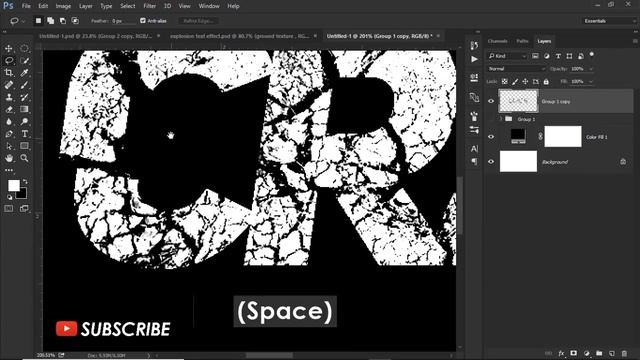The image size is (640, 360).
Task: Select the Path Selection tool
Action: pyautogui.click(x=9, y=146)
